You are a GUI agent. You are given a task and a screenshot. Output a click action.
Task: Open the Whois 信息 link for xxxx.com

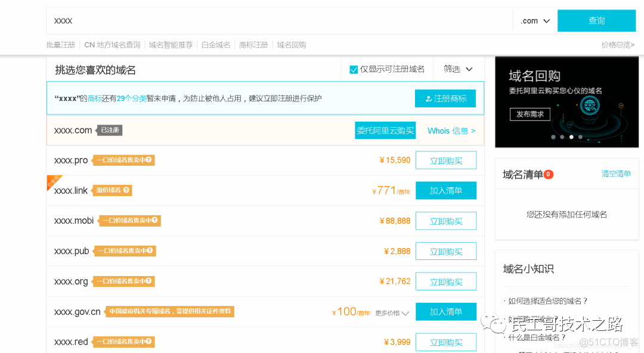tap(451, 130)
